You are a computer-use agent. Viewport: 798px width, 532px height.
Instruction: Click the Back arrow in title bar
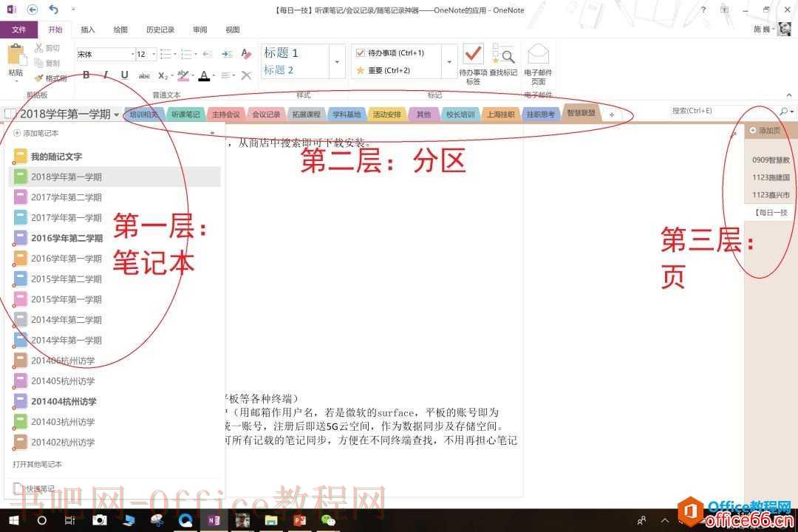[x=32, y=10]
